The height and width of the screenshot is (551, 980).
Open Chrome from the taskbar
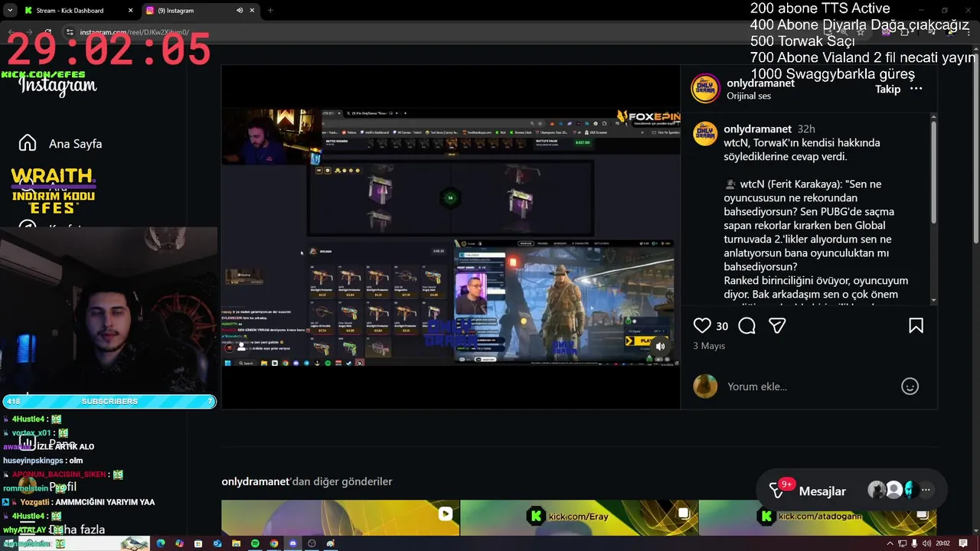click(273, 543)
